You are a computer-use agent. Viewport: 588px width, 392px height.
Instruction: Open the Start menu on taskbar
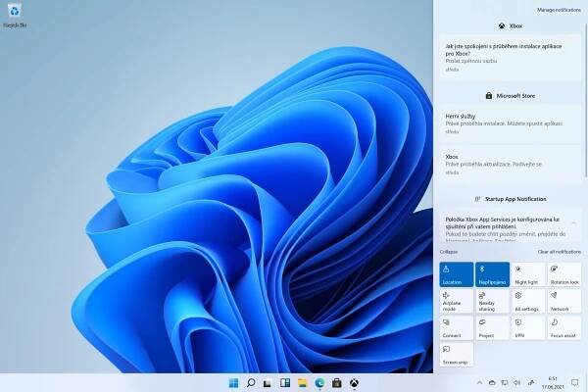[x=233, y=381]
